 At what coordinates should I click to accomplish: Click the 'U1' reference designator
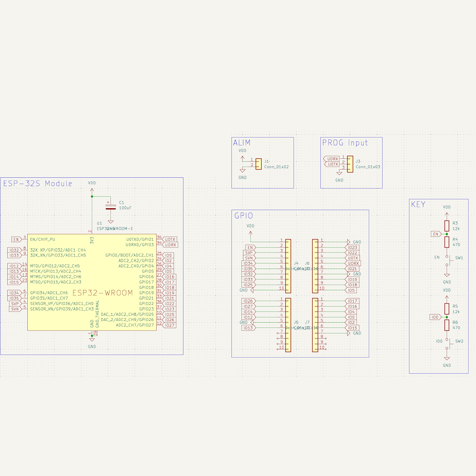tap(99, 223)
